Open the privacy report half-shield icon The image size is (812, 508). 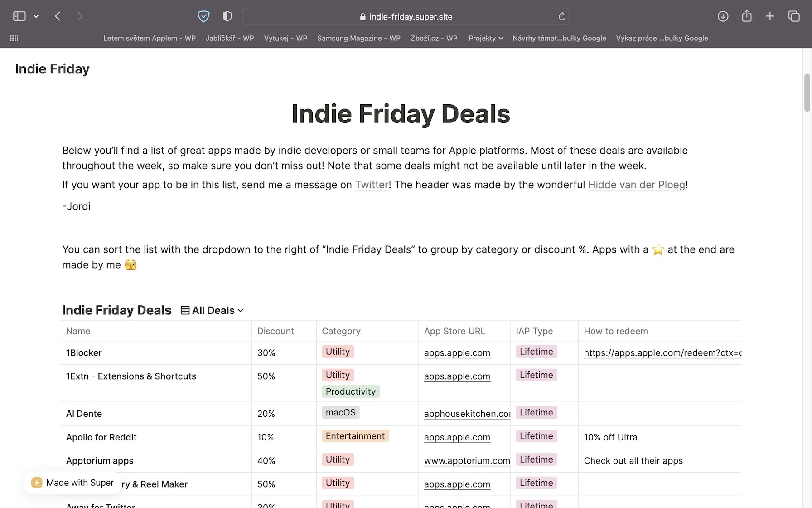point(227,16)
